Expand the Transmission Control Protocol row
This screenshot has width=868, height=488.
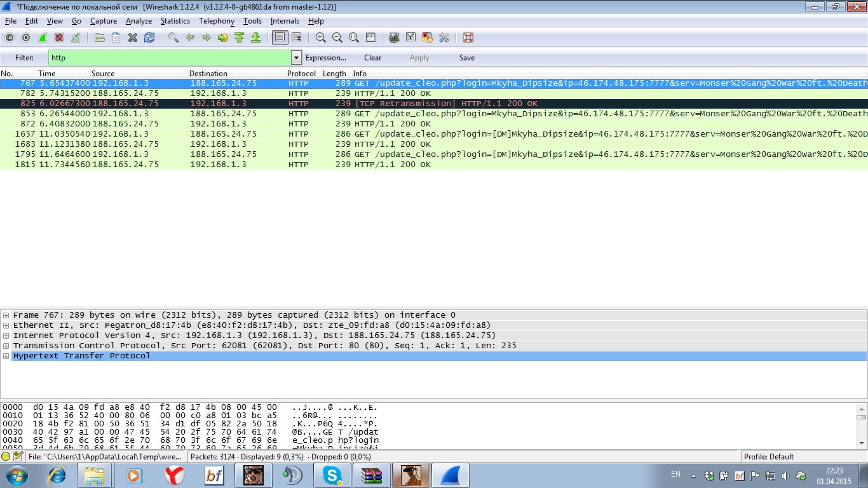click(6, 346)
